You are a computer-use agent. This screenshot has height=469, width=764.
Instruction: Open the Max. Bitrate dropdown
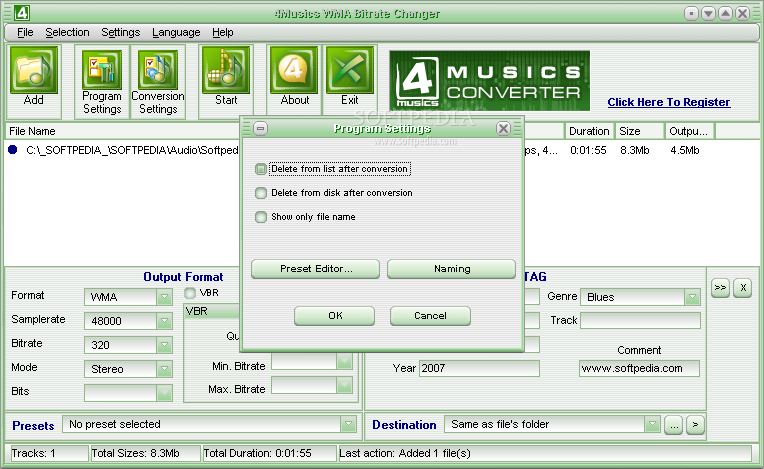coord(344,385)
